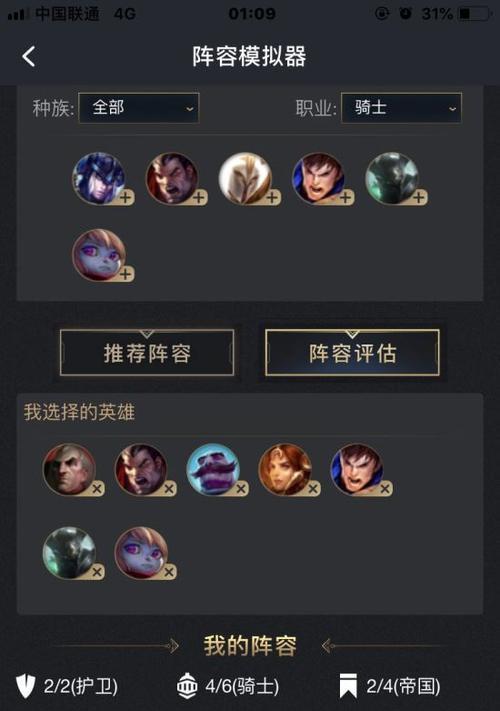Switch to the 阵容评估 tab
Screen dimensions: 500x711
[x=352, y=353]
